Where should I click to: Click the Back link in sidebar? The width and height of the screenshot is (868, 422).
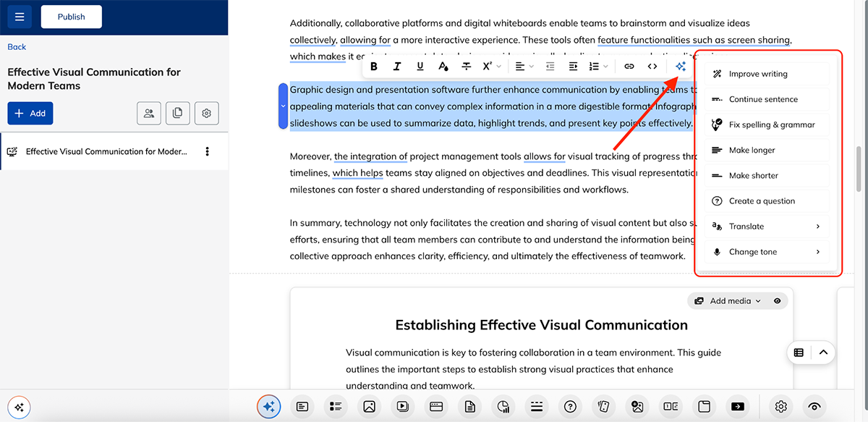pyautogui.click(x=17, y=47)
